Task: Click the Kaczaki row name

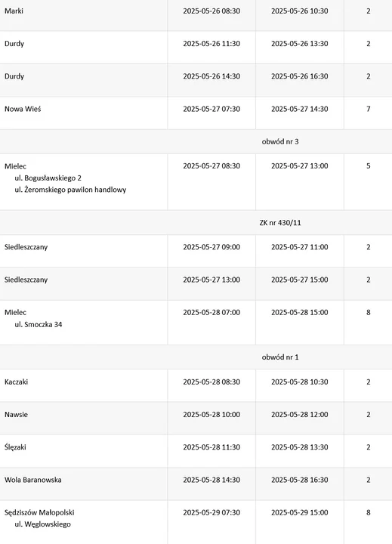Action: point(17,382)
